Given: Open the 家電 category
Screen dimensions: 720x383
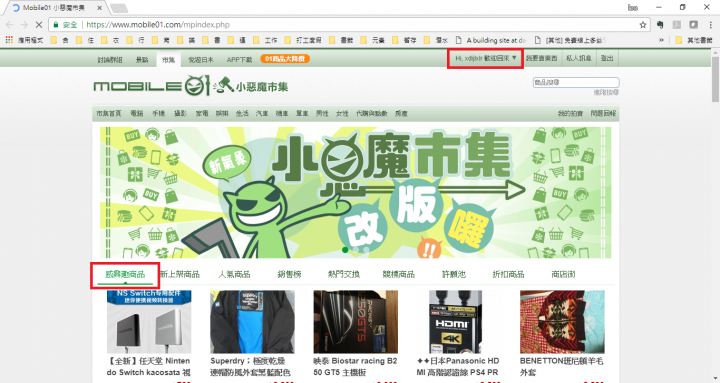Looking at the screenshot, I should tap(202, 113).
